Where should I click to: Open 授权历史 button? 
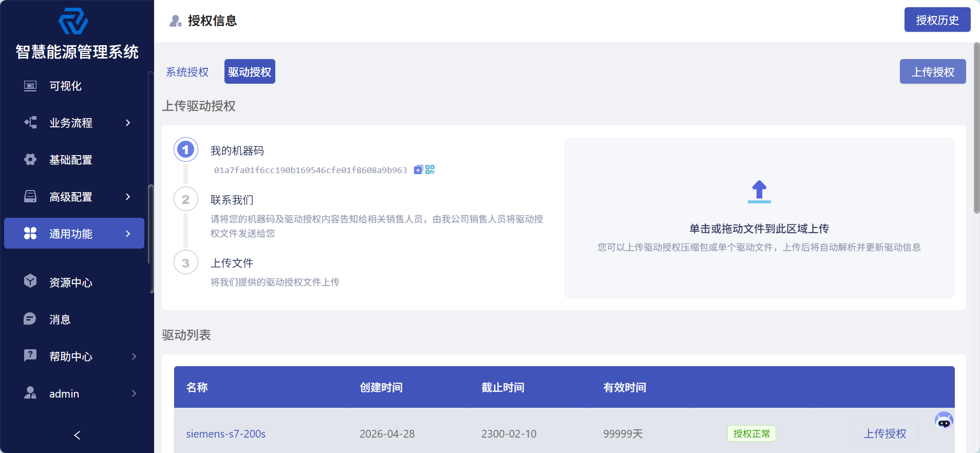(937, 20)
